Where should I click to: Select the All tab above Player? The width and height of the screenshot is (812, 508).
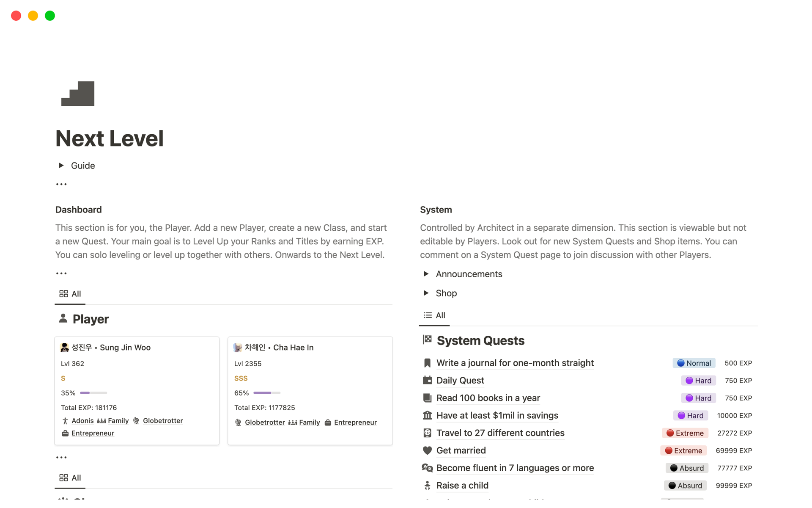point(70,294)
